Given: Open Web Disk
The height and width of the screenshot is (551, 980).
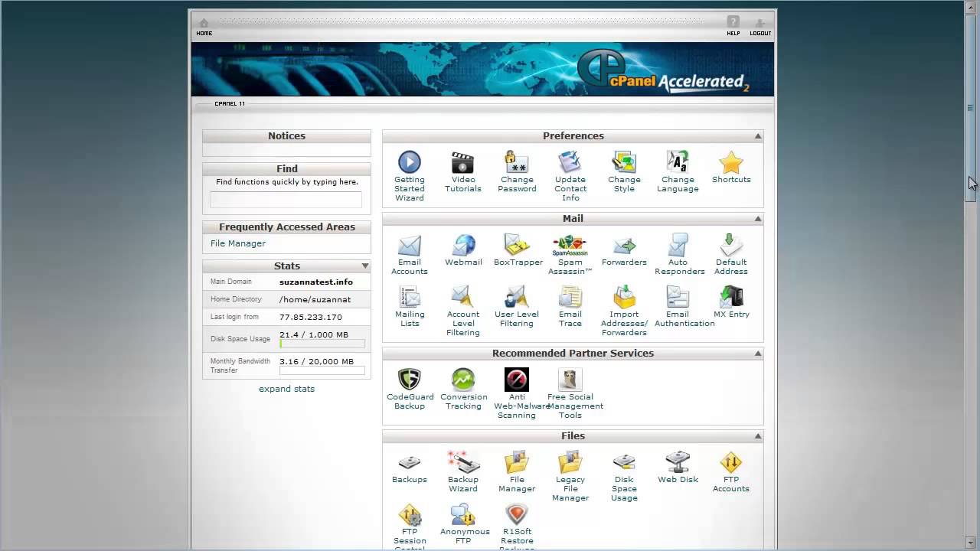Looking at the screenshot, I should click(x=678, y=467).
